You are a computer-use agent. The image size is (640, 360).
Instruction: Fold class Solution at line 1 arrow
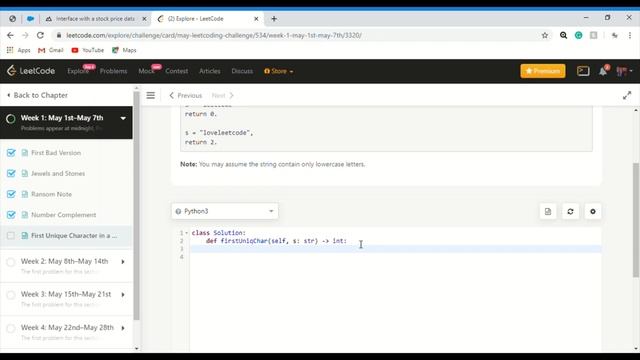pyautogui.click(x=187, y=233)
